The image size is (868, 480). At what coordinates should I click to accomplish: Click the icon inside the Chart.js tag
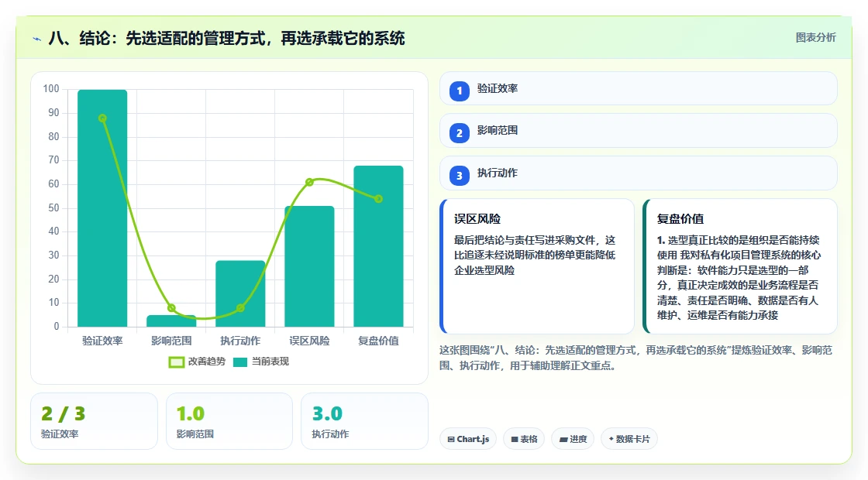pyautogui.click(x=451, y=439)
